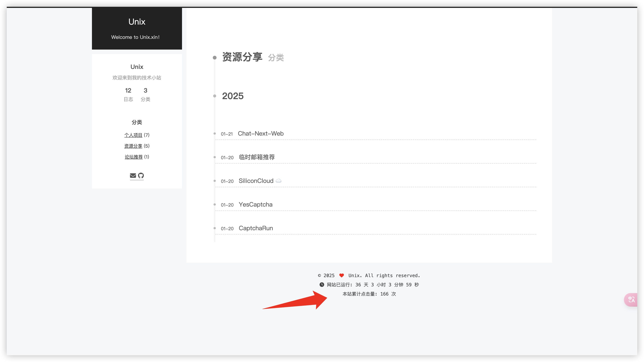Click the cloud emoji next to SiliconCloud
This screenshot has height=362, width=644.
pos(279,181)
